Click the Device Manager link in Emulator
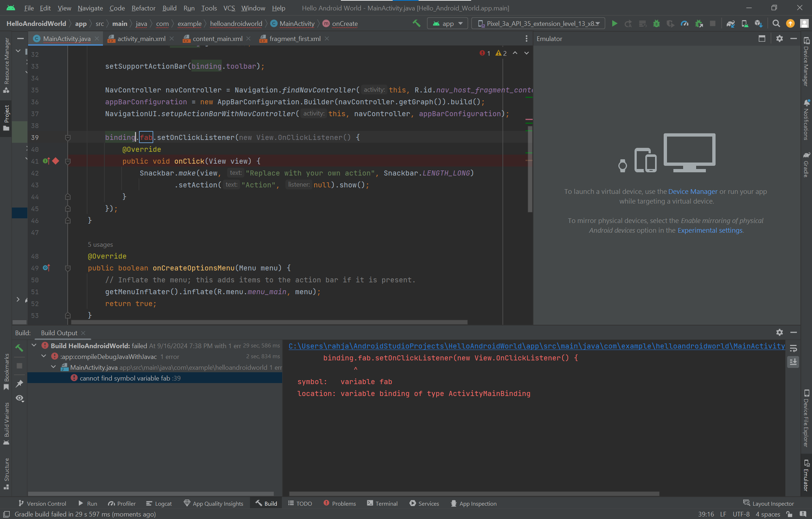The image size is (812, 519). pyautogui.click(x=693, y=192)
